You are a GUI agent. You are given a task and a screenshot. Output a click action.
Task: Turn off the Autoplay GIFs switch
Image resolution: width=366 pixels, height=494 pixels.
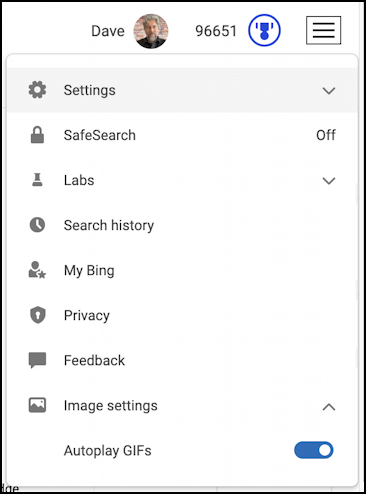click(314, 450)
